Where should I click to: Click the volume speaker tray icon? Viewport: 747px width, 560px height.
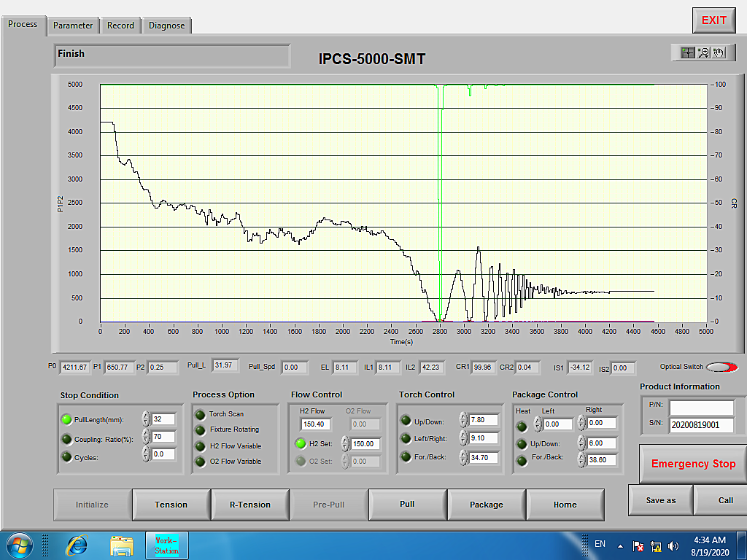point(673,545)
